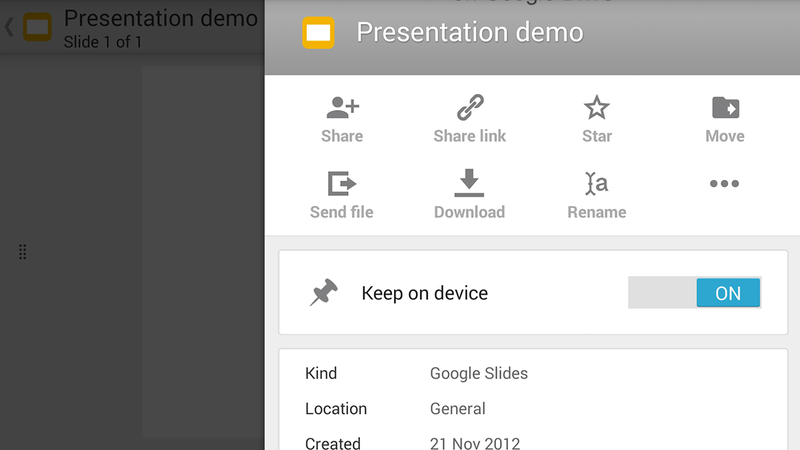This screenshot has width=800, height=450.
Task: Rename the Presentation demo file
Action: tap(596, 195)
